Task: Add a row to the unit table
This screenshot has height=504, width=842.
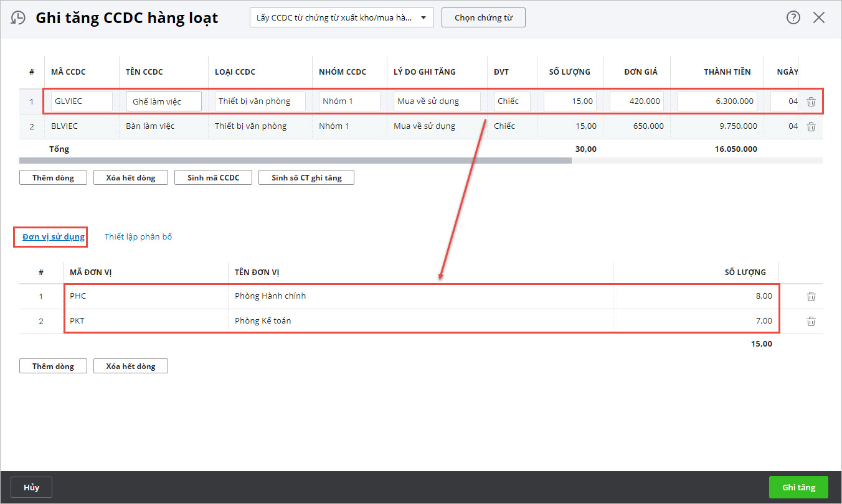Action: coord(53,366)
